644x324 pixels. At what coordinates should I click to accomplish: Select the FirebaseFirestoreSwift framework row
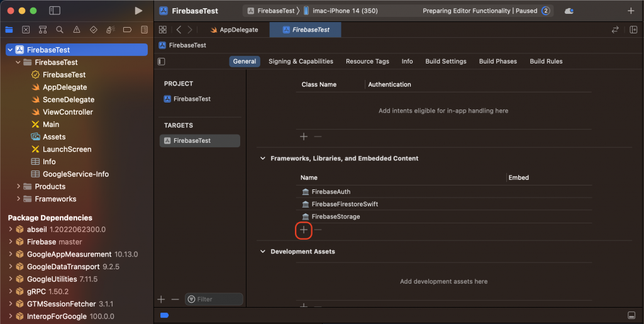[443, 204]
